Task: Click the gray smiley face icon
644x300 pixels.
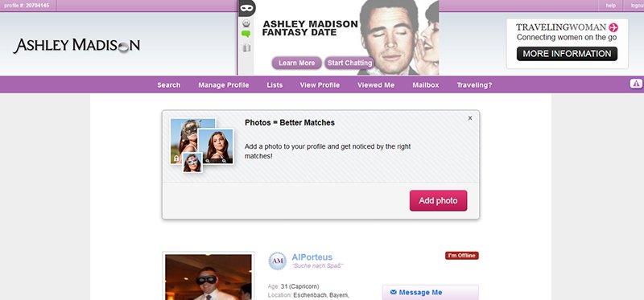Action: tap(246, 23)
